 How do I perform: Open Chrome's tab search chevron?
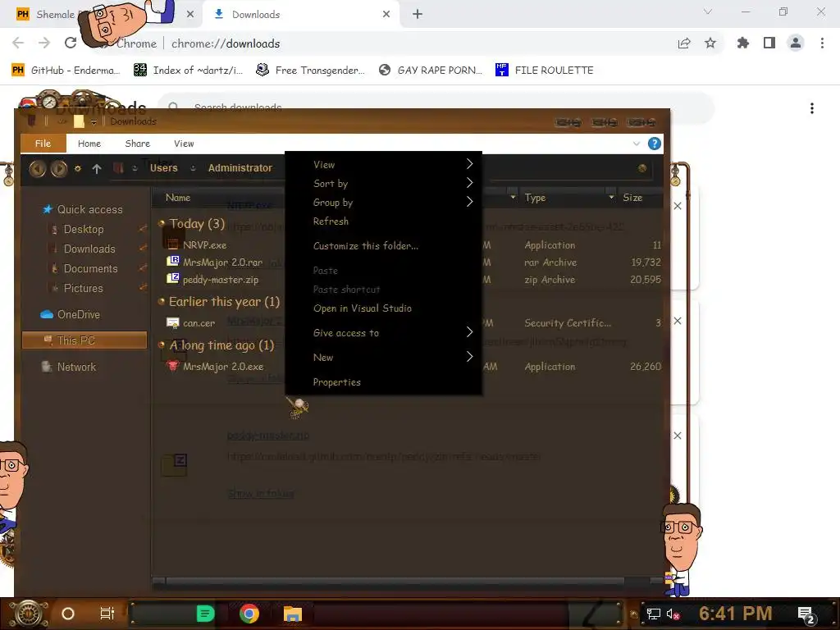(x=708, y=11)
